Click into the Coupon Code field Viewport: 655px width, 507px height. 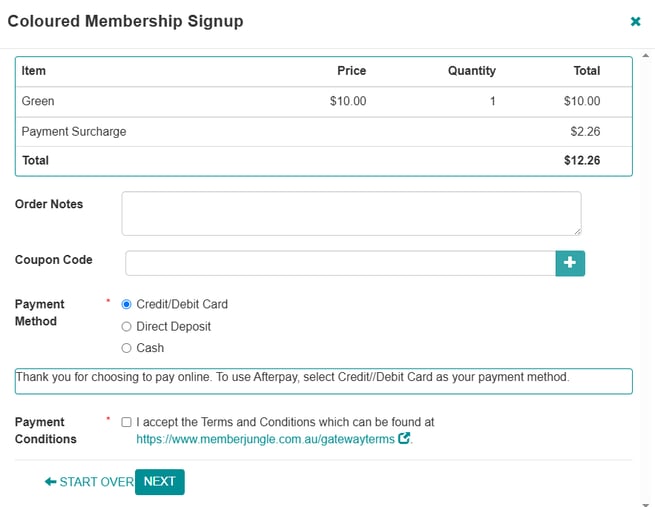pyautogui.click(x=340, y=263)
